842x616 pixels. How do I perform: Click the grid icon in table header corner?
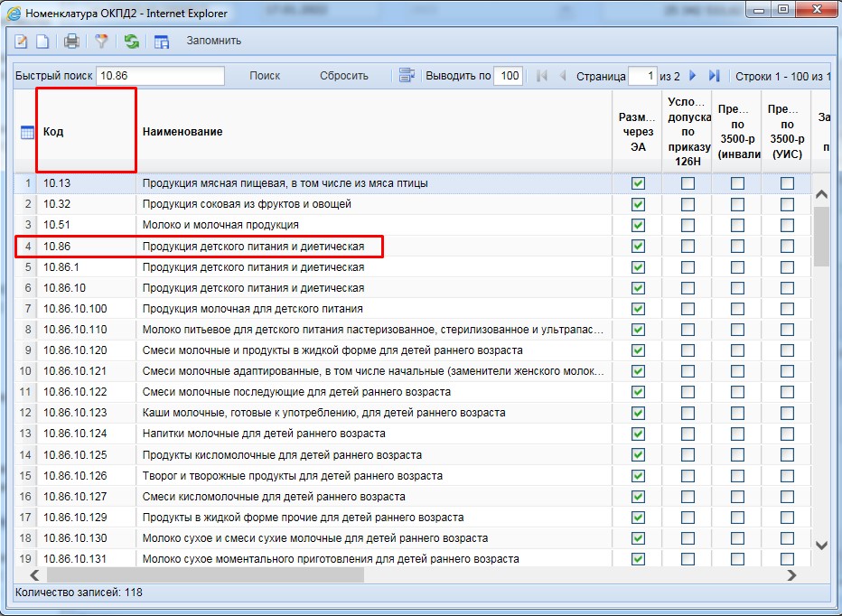pos(27,132)
